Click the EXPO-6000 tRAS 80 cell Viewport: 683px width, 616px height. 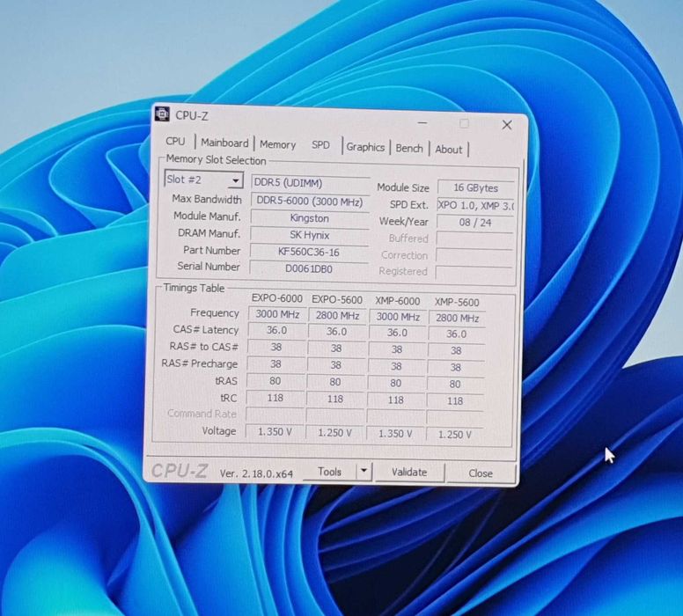(275, 381)
